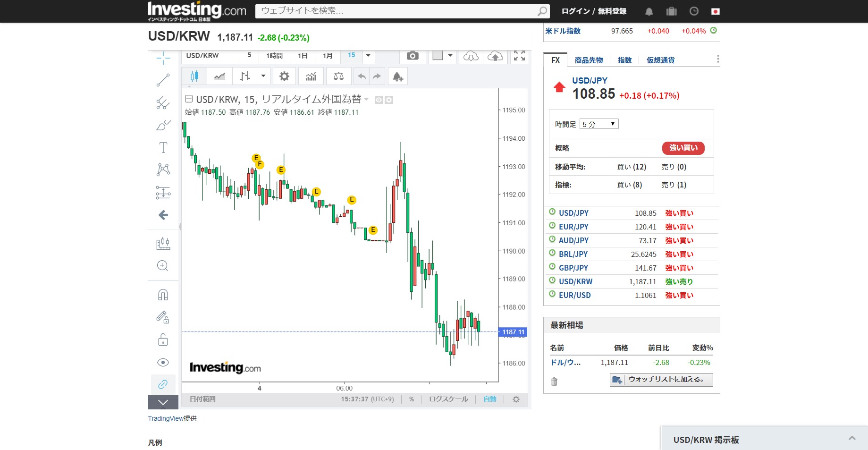Open the compare symbols scale icon
Image resolution: width=868 pixels, height=450 pixels.
point(338,76)
